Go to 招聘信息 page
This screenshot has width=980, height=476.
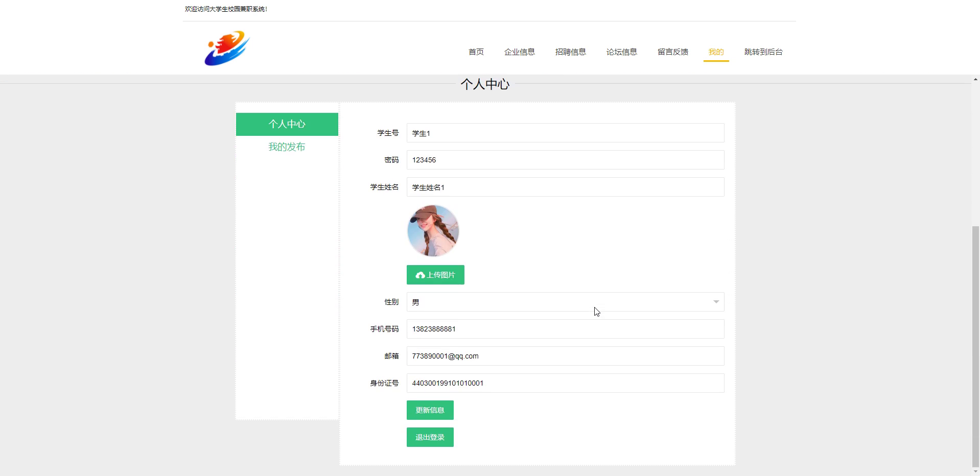(571, 52)
